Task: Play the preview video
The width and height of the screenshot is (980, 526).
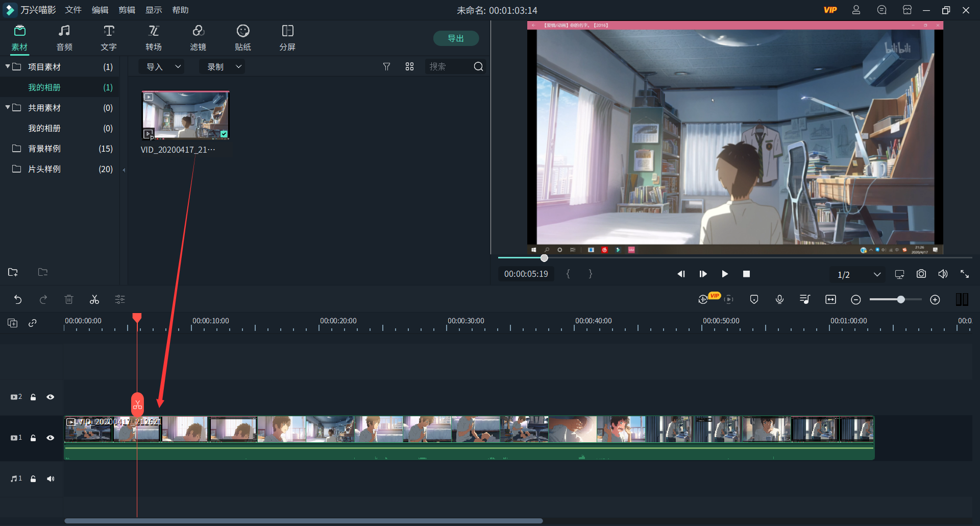Action: click(724, 274)
